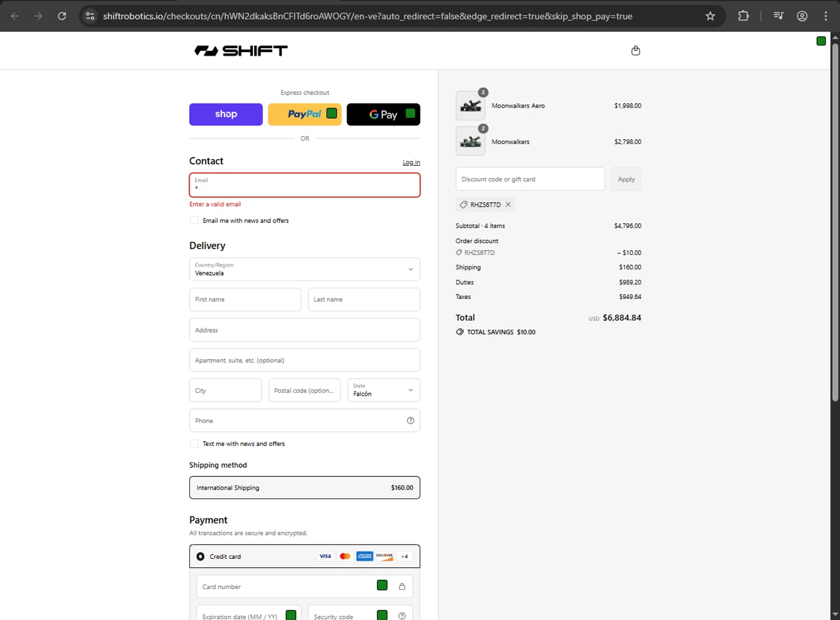Image resolution: width=840 pixels, height=620 pixels.
Task: Open Chrome three-dot menu
Action: tap(825, 16)
